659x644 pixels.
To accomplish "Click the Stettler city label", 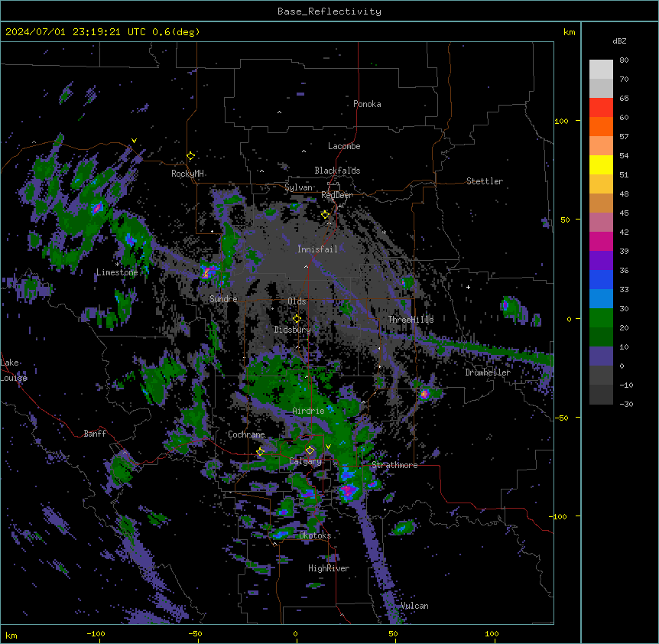I will pyautogui.click(x=485, y=181).
